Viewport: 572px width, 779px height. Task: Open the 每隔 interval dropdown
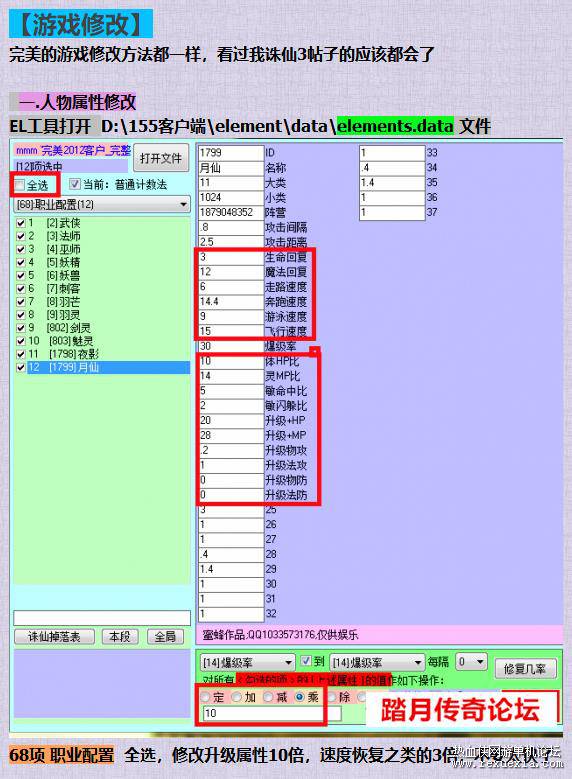[470, 662]
